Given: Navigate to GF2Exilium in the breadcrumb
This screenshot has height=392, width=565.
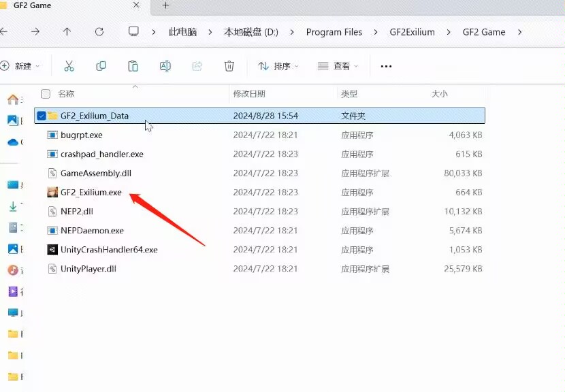Looking at the screenshot, I should [x=413, y=32].
